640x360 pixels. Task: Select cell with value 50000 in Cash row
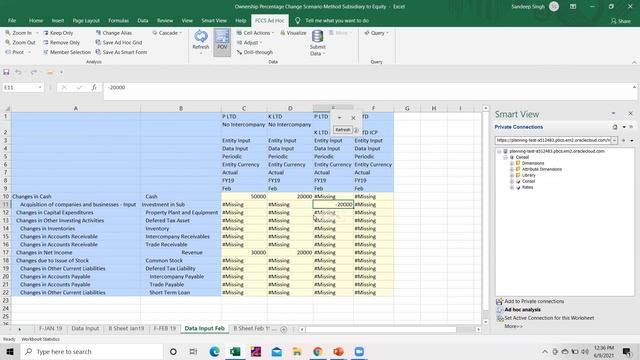(244, 196)
